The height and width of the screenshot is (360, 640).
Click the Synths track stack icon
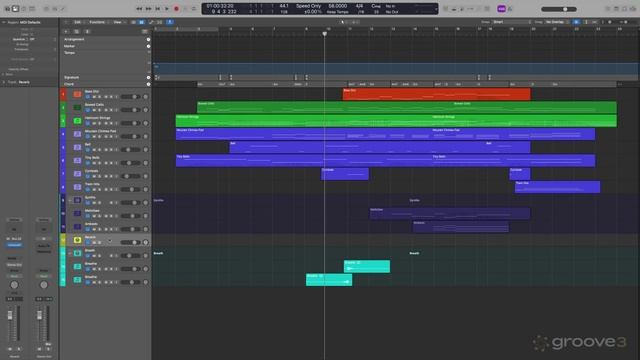[77, 200]
